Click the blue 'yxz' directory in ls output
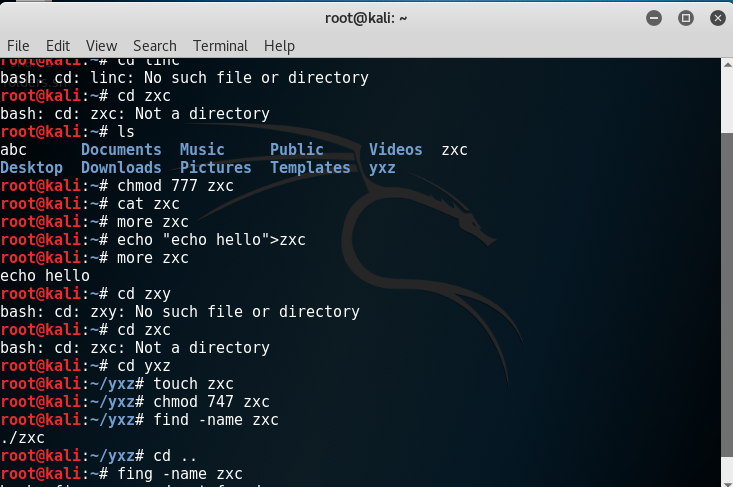 click(x=382, y=168)
